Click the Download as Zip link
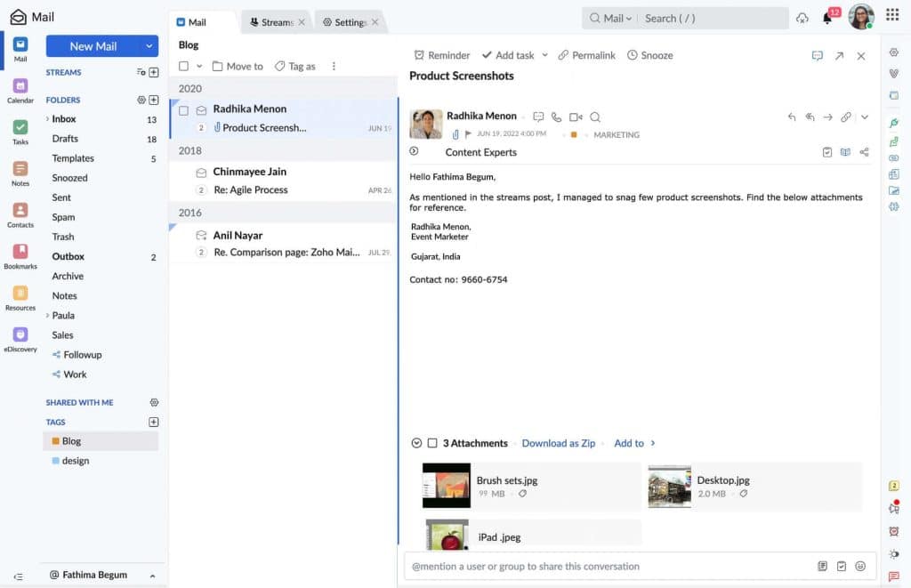911x588 pixels. (x=558, y=443)
